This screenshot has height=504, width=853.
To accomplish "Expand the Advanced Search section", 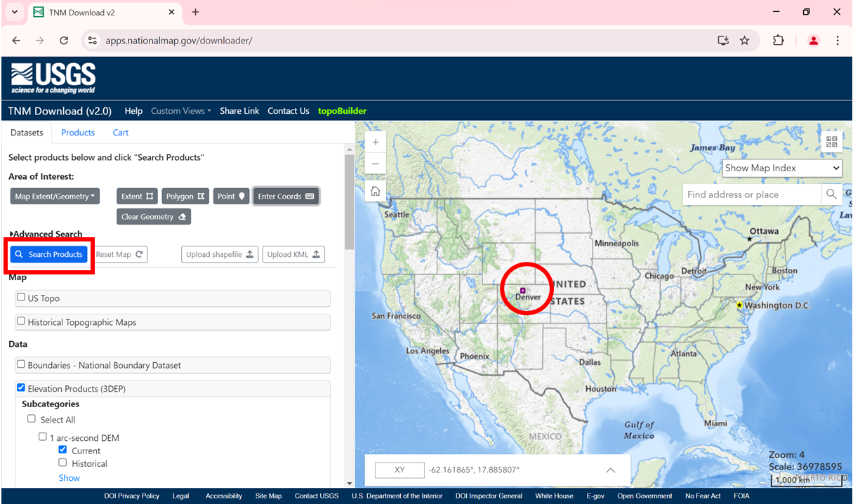I will tap(46, 234).
